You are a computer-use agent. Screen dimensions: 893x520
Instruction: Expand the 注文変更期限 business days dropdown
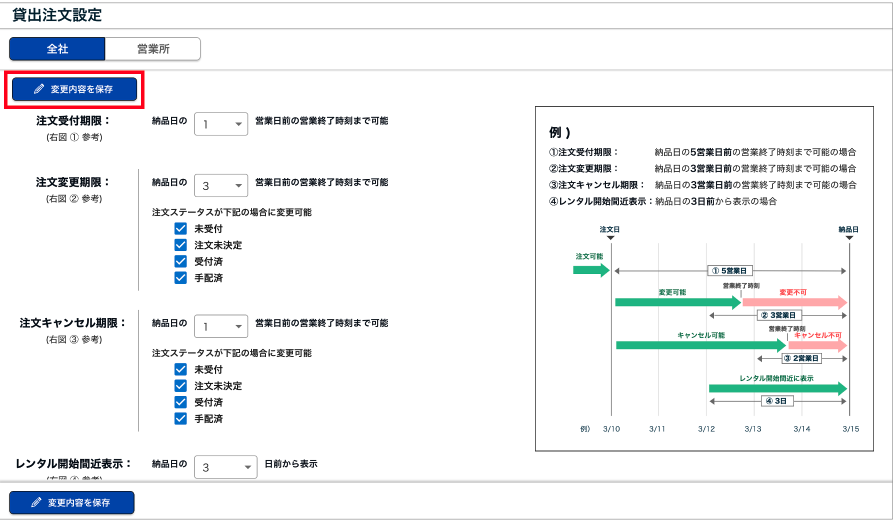(220, 186)
